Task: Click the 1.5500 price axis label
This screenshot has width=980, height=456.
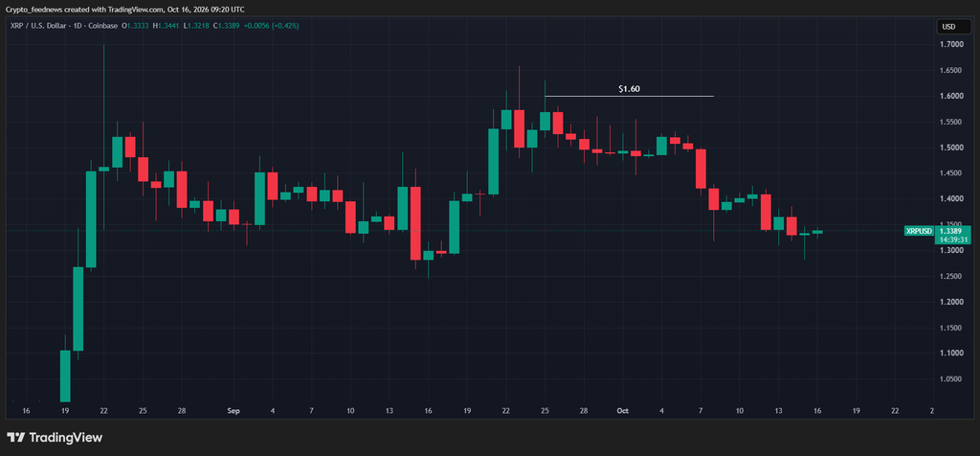Action: pyautogui.click(x=950, y=122)
